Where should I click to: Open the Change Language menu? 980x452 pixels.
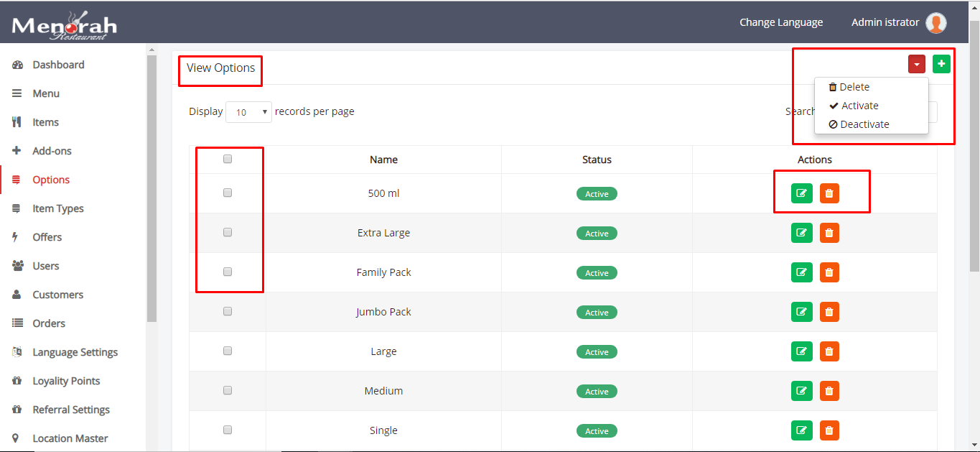tap(781, 22)
